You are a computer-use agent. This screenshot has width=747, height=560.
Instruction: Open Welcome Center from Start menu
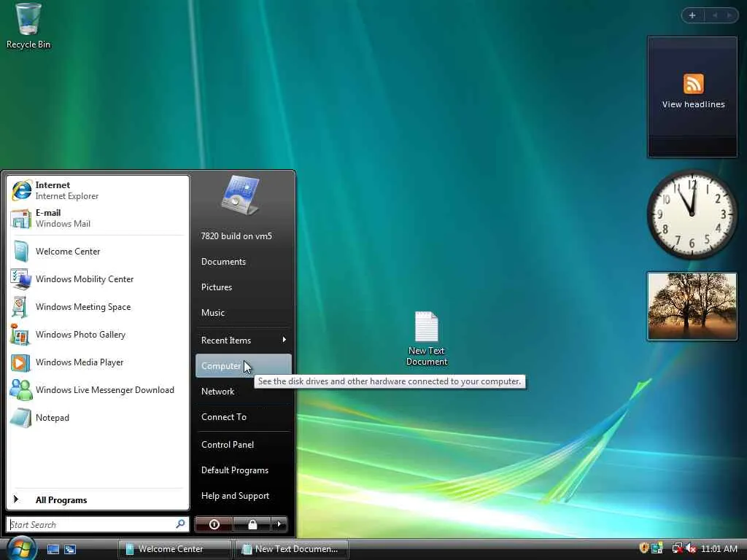pos(98,252)
